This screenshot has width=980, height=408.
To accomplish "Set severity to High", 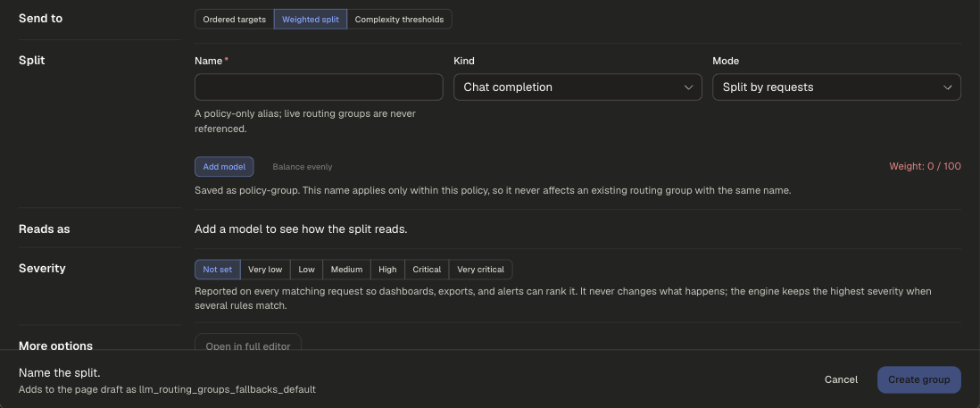I will (x=387, y=270).
